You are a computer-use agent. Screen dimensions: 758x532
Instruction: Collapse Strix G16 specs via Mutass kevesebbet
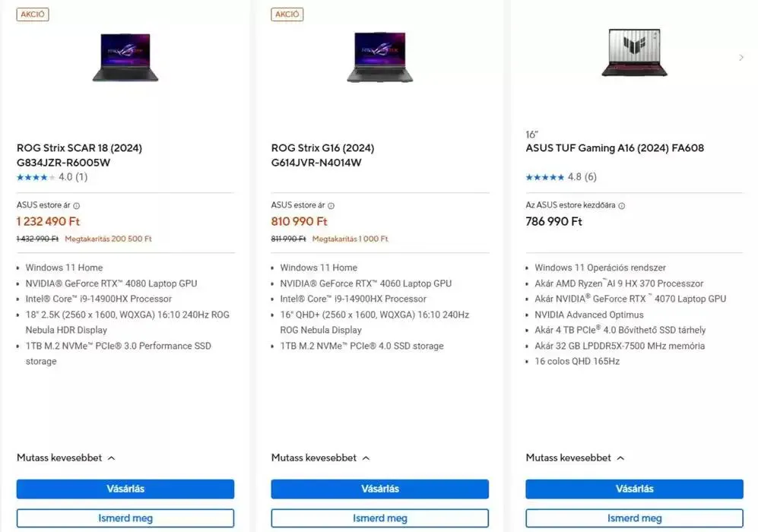pos(320,458)
